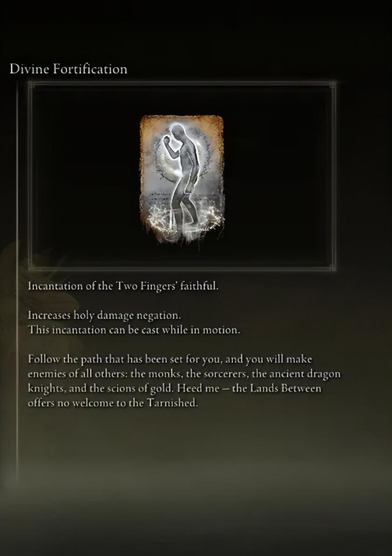The image size is (392, 556).
Task: Click the bottom-right corner ornament of preview frame
Action: click(x=333, y=267)
